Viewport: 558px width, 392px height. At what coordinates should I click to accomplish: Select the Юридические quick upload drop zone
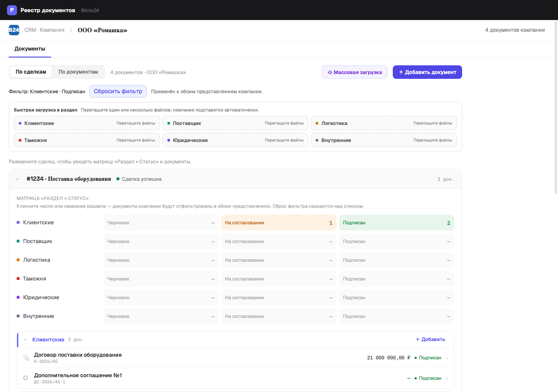(x=235, y=140)
